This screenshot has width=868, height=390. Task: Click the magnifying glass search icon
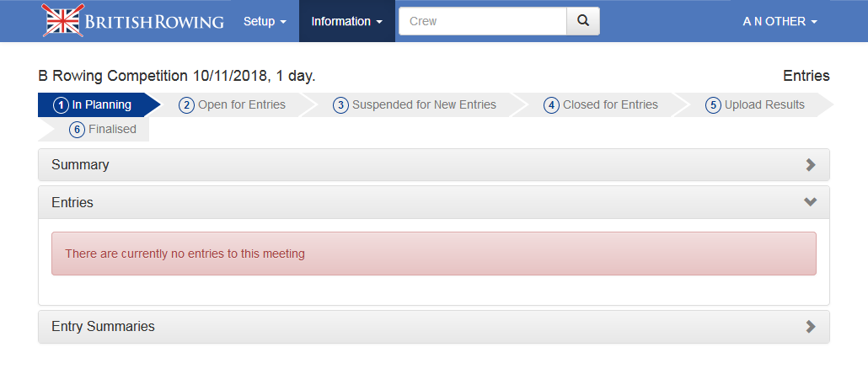coord(582,21)
